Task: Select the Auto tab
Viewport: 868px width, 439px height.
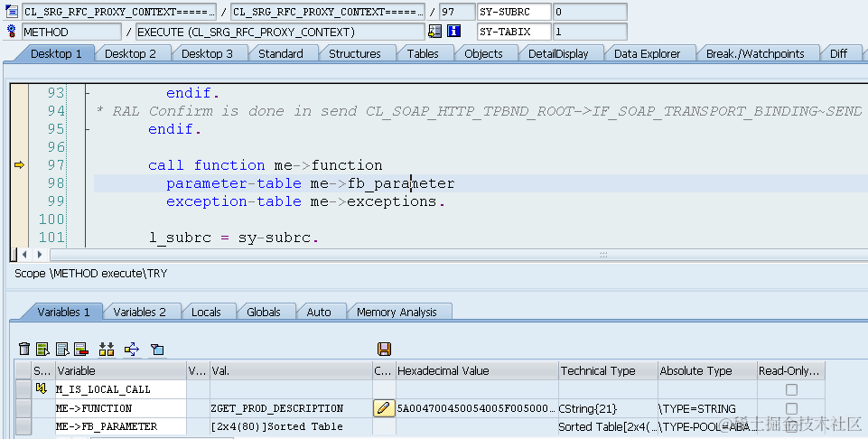Action: click(319, 313)
